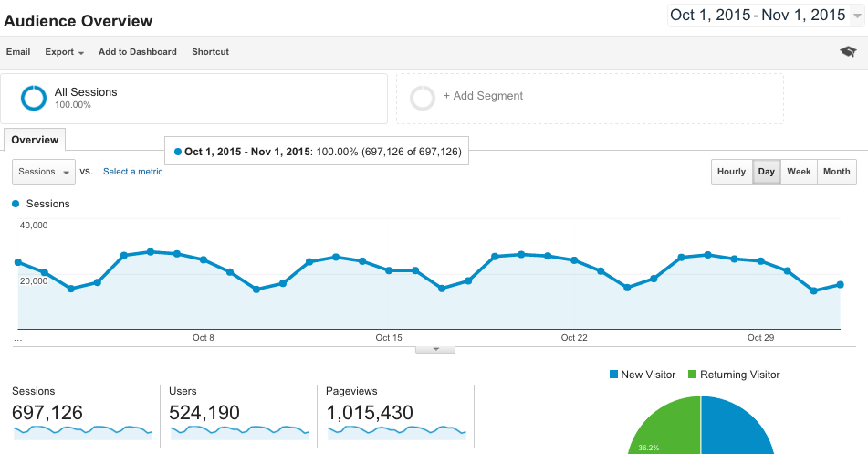Open the Sessions metric dropdown
The image size is (868, 454).
coord(44,172)
